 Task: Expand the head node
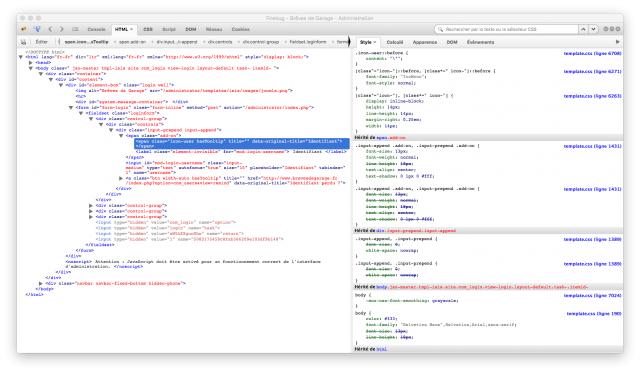point(31,63)
